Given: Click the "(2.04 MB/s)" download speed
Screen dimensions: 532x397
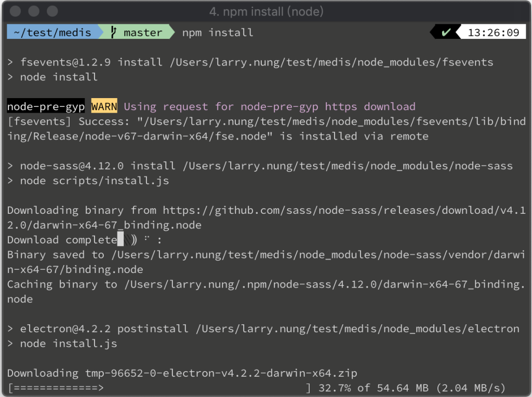Looking at the screenshot, I should coord(471,388).
